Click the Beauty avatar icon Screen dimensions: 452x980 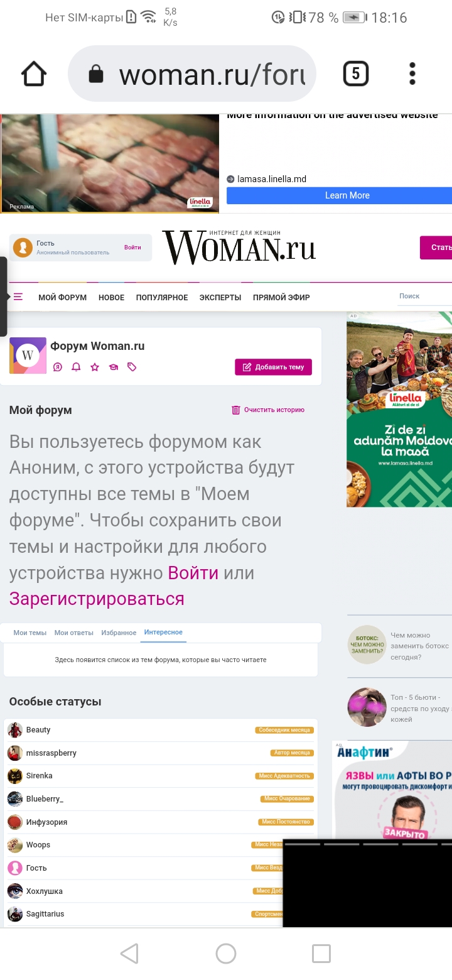click(15, 730)
